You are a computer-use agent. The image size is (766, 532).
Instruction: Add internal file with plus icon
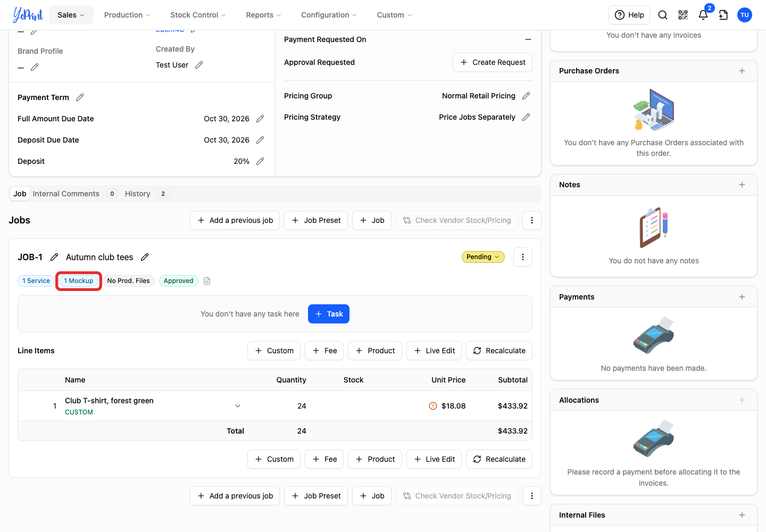(742, 515)
